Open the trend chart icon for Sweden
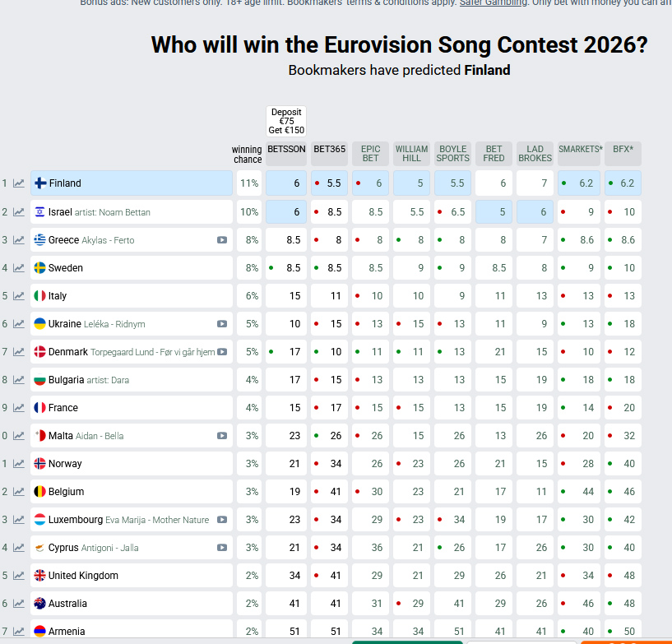This screenshot has width=672, height=644. pos(19,268)
